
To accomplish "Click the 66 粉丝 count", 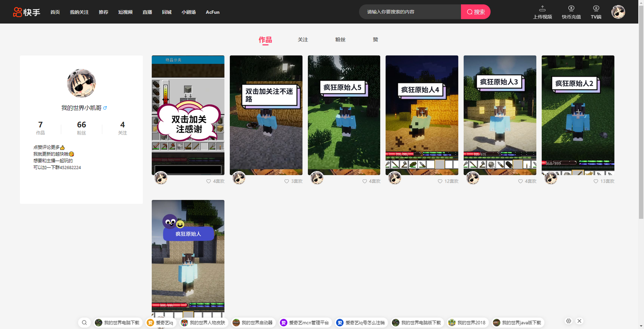I will tap(81, 128).
